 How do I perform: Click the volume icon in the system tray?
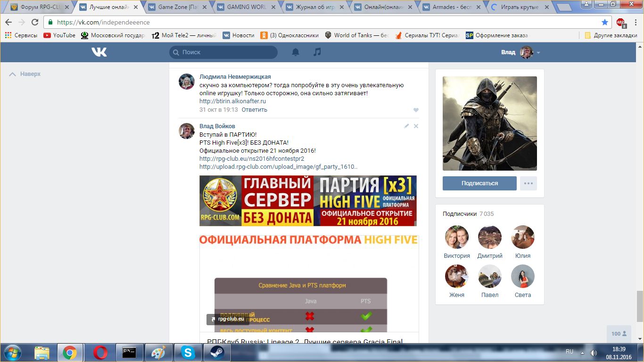(594, 353)
